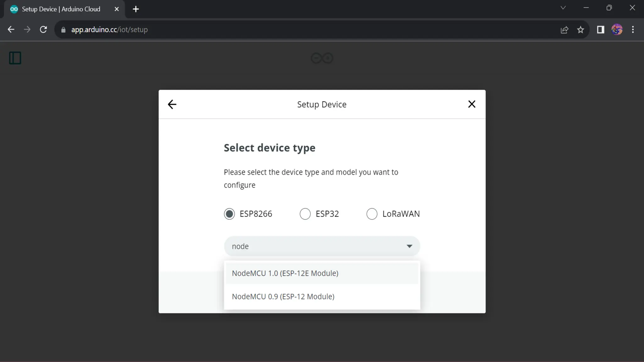The image size is (644, 362).
Task: Click the back arrow in Setup Device dialog
Action: 172,104
